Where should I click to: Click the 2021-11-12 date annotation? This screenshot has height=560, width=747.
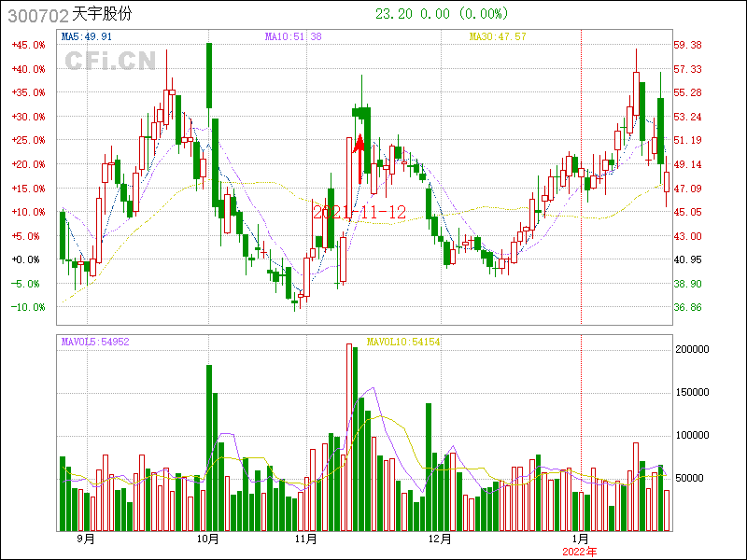click(359, 212)
